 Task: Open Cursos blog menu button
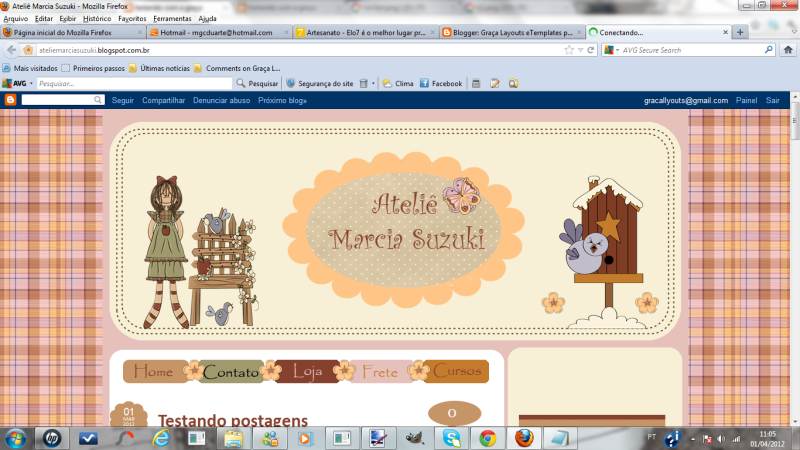coord(457,371)
